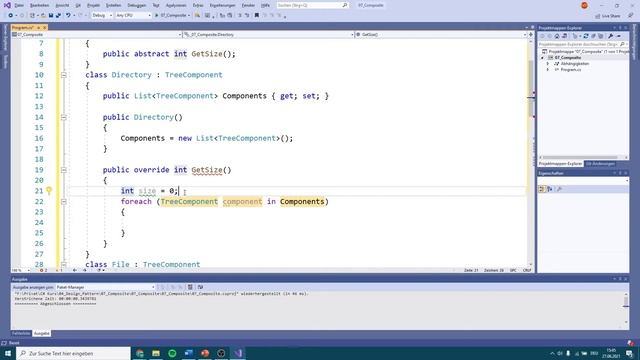Click the navigate backward circle icon
This screenshot has width=640, height=360.
tap(10, 16)
